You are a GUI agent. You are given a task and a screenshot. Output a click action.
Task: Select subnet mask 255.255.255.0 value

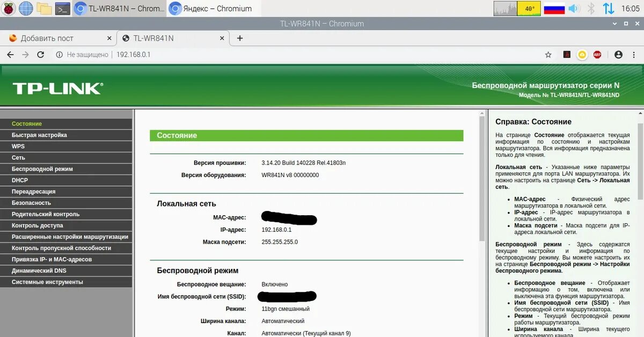(280, 242)
